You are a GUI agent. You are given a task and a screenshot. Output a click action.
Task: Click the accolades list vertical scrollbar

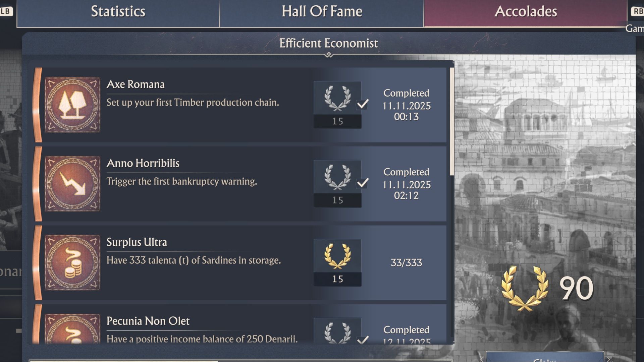[x=452, y=121]
